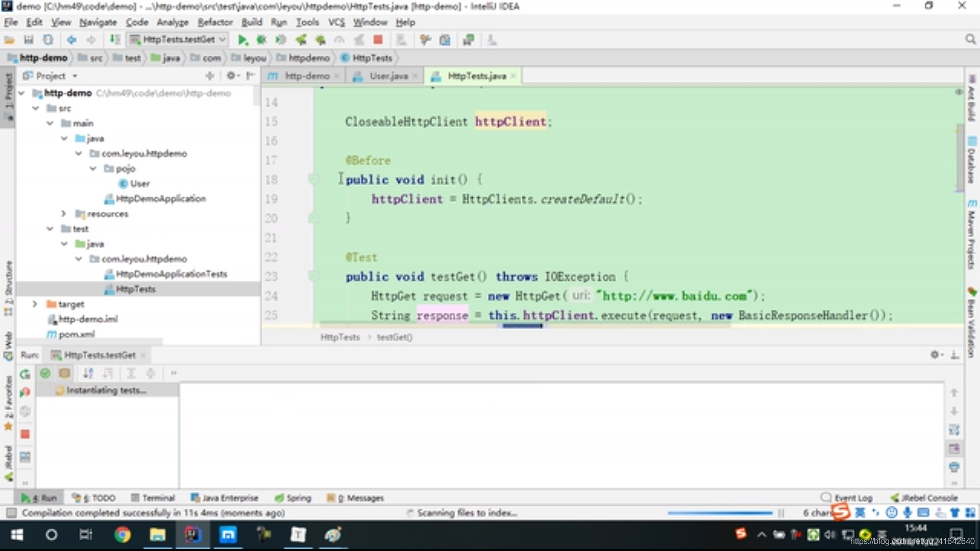Select pom.xml in project tree
Screen dimensions: 980x551
(71, 334)
